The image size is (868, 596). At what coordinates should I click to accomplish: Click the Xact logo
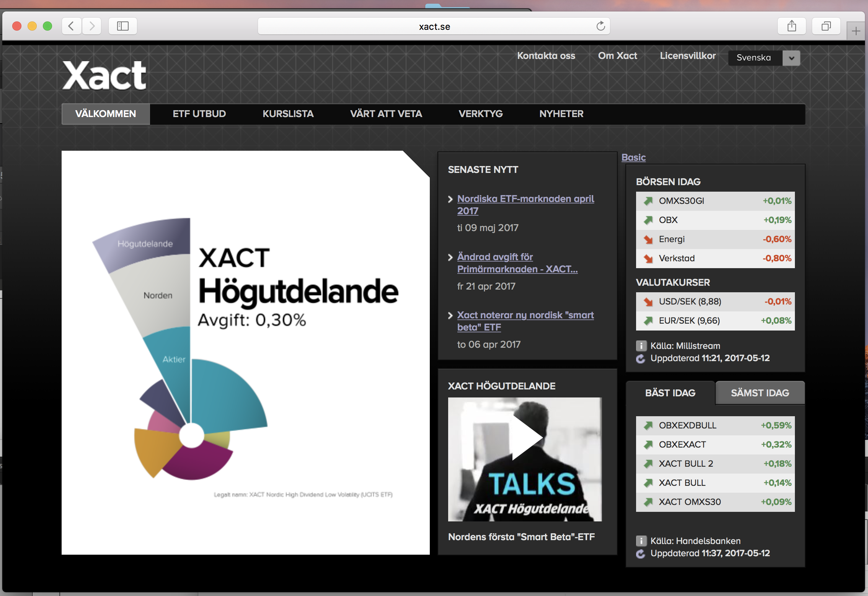click(x=104, y=75)
